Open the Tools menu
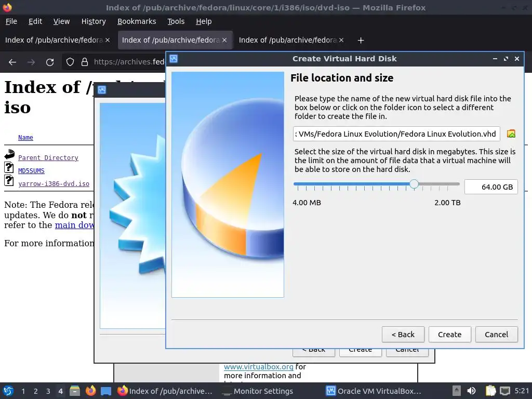Image resolution: width=532 pixels, height=399 pixels. [x=176, y=21]
